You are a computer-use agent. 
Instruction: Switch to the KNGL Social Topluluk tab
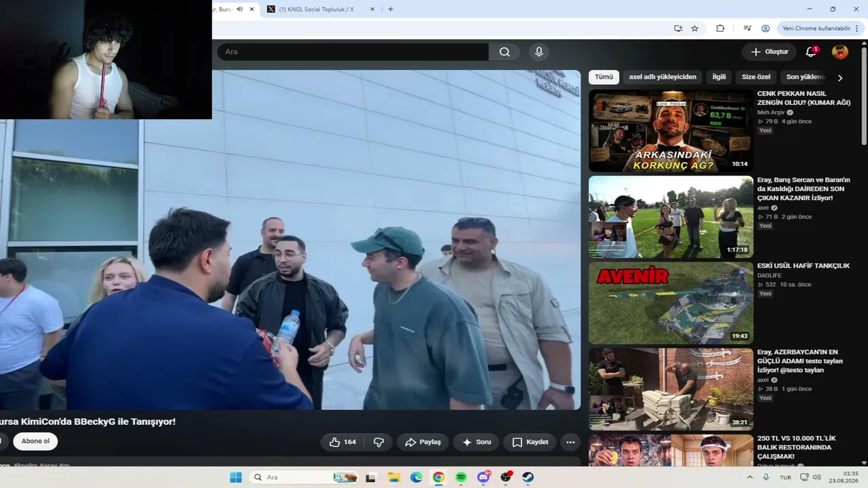[x=317, y=9]
